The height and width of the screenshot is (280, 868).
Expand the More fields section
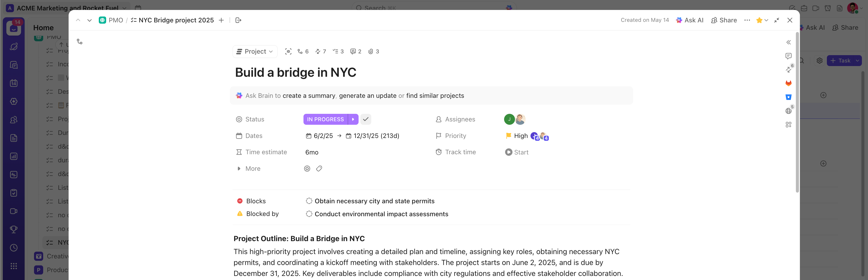pyautogui.click(x=248, y=168)
